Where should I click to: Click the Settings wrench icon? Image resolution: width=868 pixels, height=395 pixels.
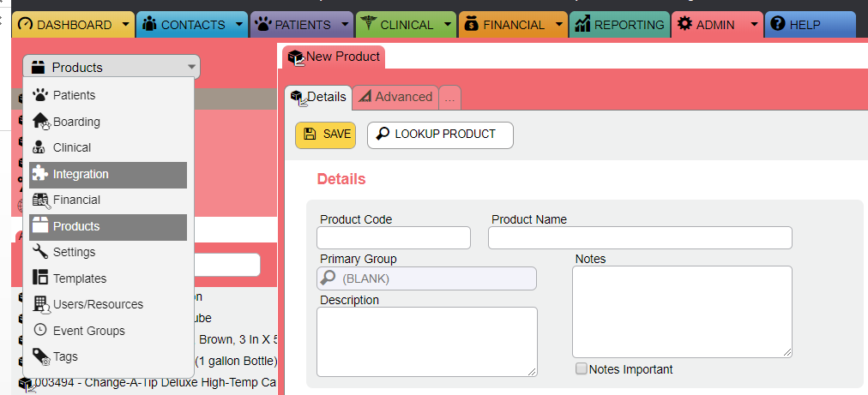tap(39, 252)
